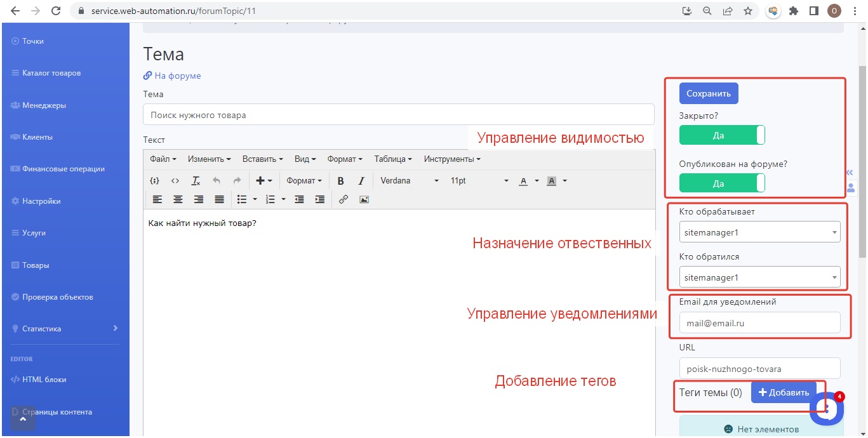Apply italic formatting in the editor

click(x=361, y=181)
